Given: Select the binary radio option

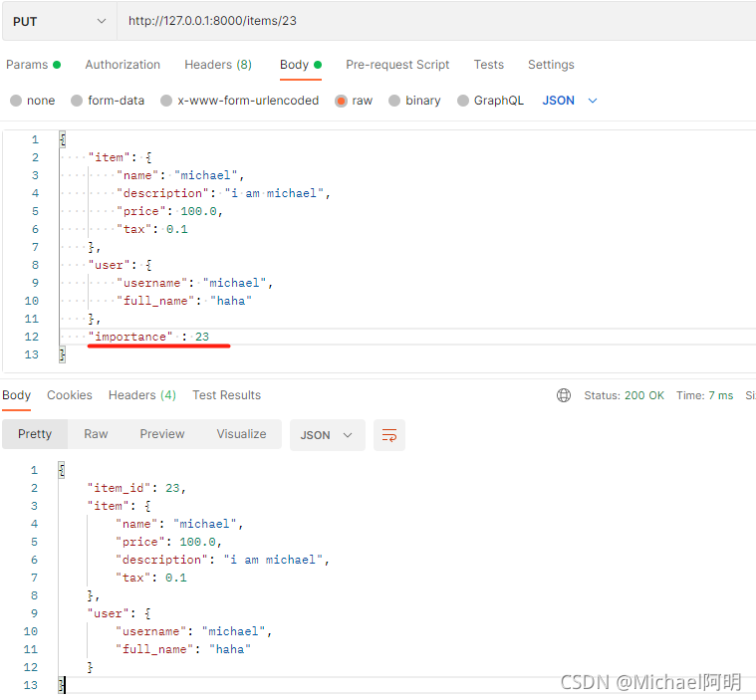Looking at the screenshot, I should click(x=394, y=101).
